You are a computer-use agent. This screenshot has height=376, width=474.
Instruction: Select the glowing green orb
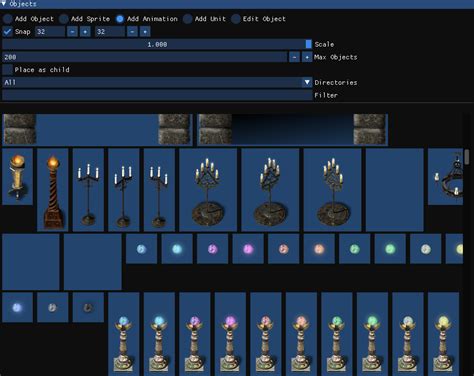point(390,249)
